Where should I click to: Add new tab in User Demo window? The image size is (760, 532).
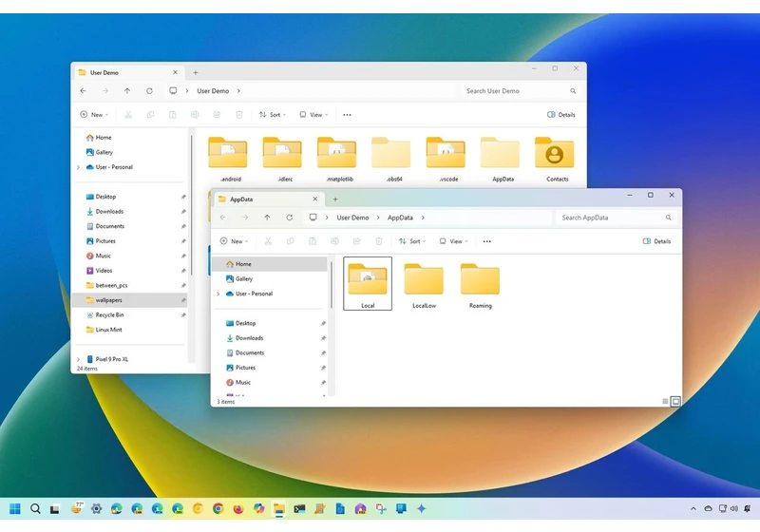point(196,73)
